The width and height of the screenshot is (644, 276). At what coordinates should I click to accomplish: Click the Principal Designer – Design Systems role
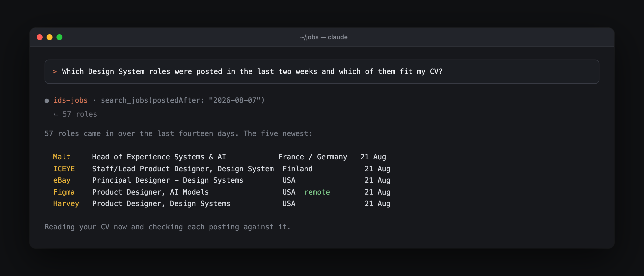167,180
